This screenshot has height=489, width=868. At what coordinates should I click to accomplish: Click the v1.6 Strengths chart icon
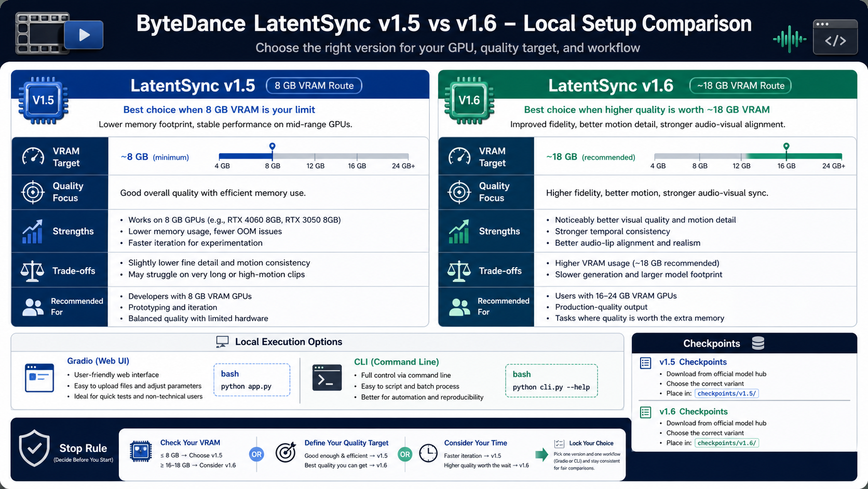[x=459, y=231]
